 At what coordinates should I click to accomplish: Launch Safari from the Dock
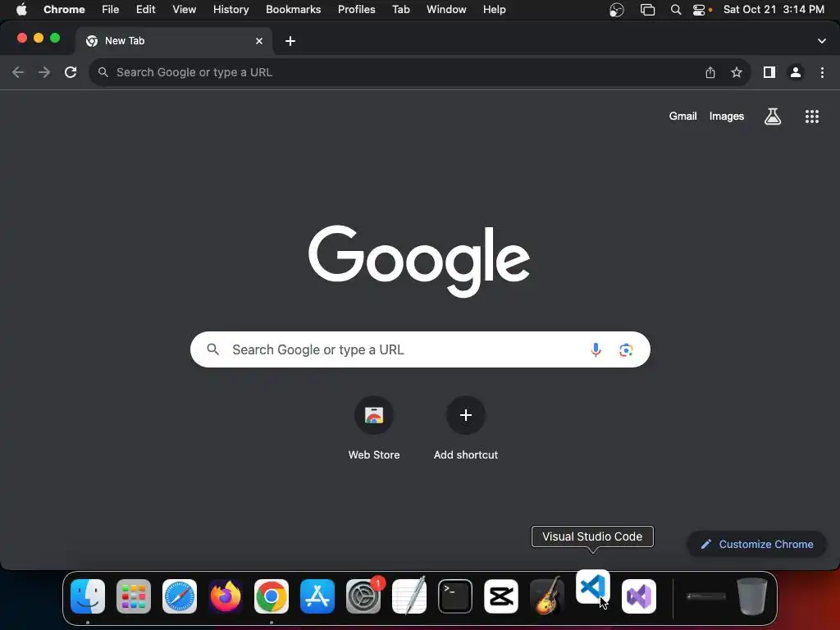[x=180, y=596]
